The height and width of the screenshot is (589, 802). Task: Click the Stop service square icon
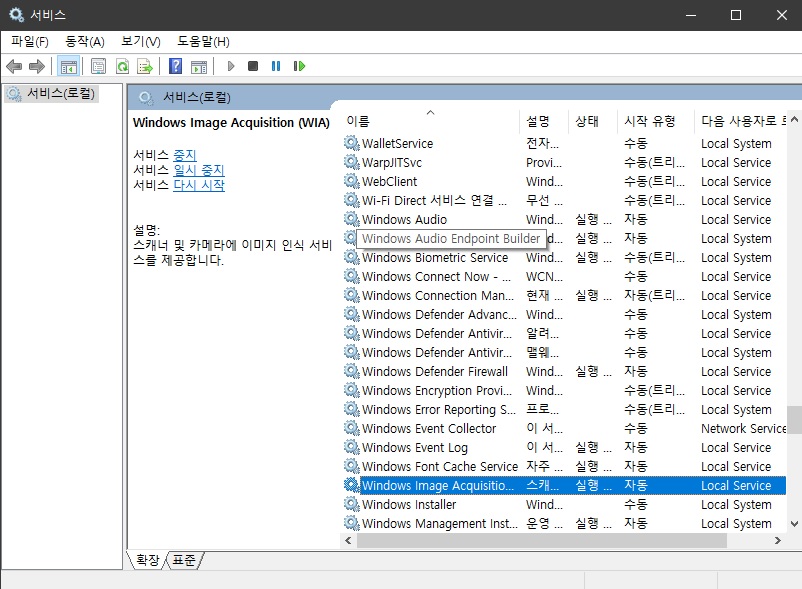[253, 66]
